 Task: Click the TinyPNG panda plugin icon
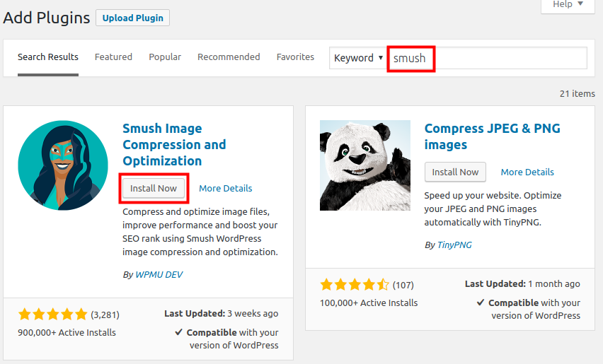coord(364,165)
